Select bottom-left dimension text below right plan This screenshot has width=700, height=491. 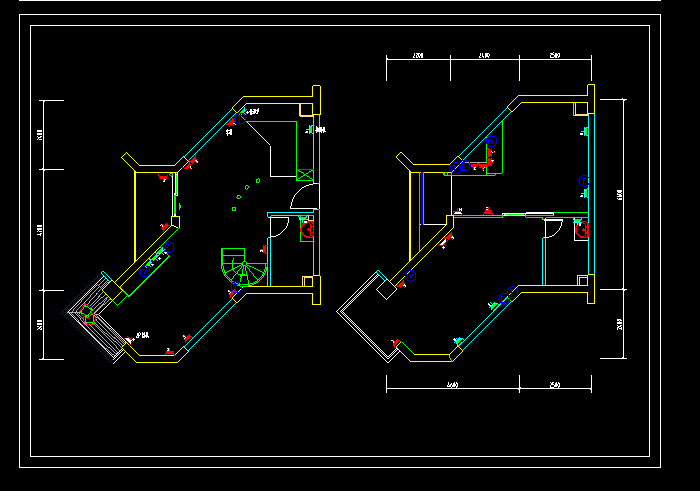pos(451,386)
